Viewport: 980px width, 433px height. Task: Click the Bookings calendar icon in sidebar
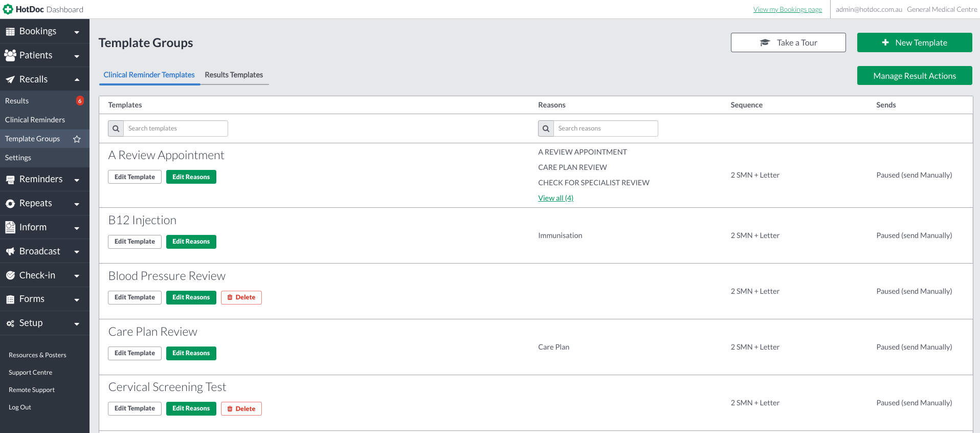pos(10,32)
